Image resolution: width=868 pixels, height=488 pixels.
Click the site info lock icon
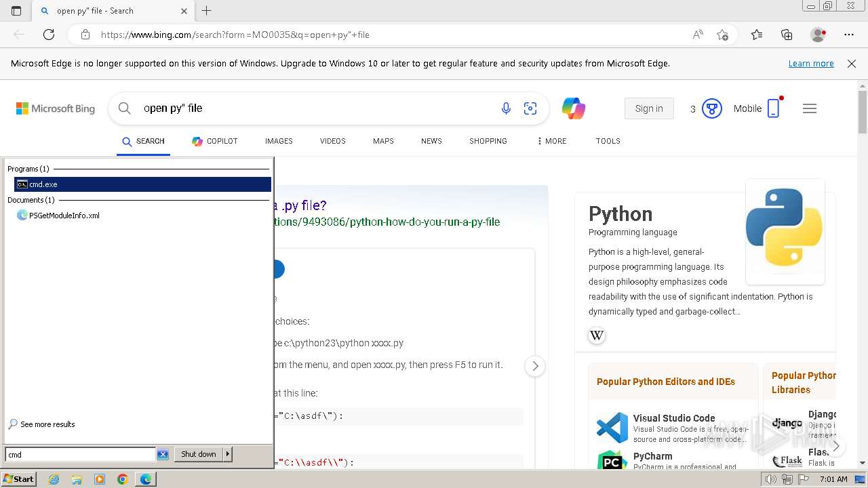(85, 35)
